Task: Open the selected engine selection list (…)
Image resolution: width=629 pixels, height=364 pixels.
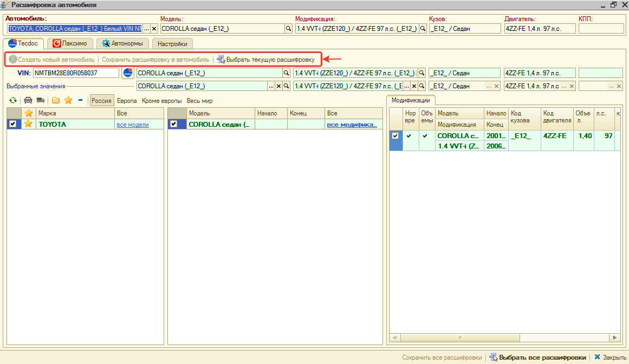Action: point(565,86)
